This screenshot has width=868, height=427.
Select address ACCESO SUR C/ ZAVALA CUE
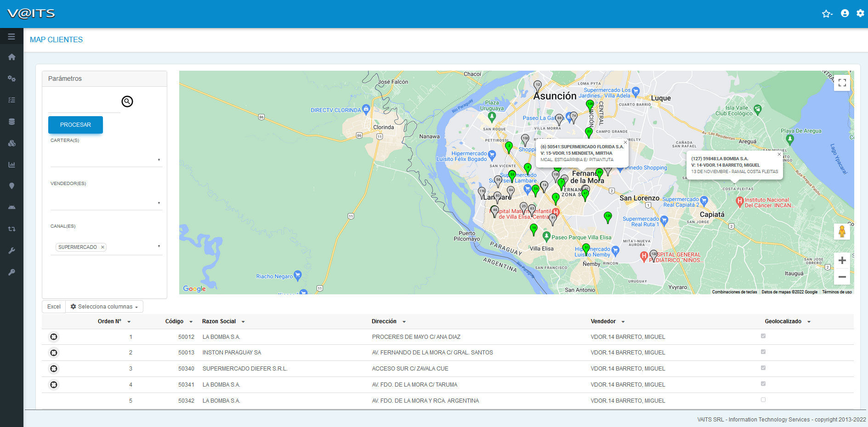(x=410, y=369)
